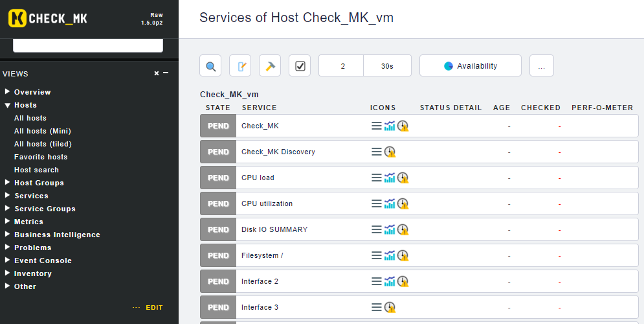The width and height of the screenshot is (644, 324).
Task: Toggle the row selection checkboxes button
Action: tap(300, 65)
